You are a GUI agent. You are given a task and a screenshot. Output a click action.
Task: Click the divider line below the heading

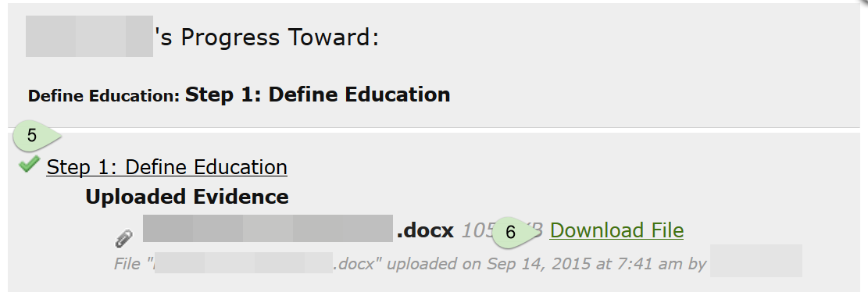point(434,128)
